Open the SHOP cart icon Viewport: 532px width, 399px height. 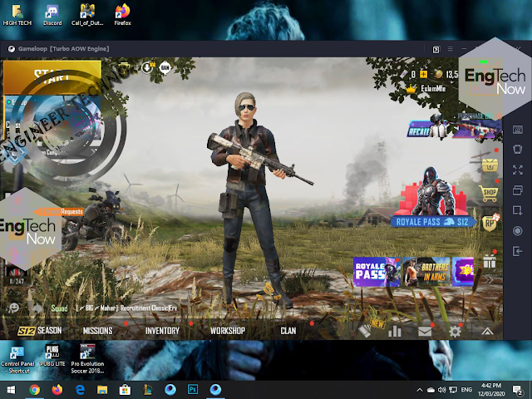click(490, 194)
